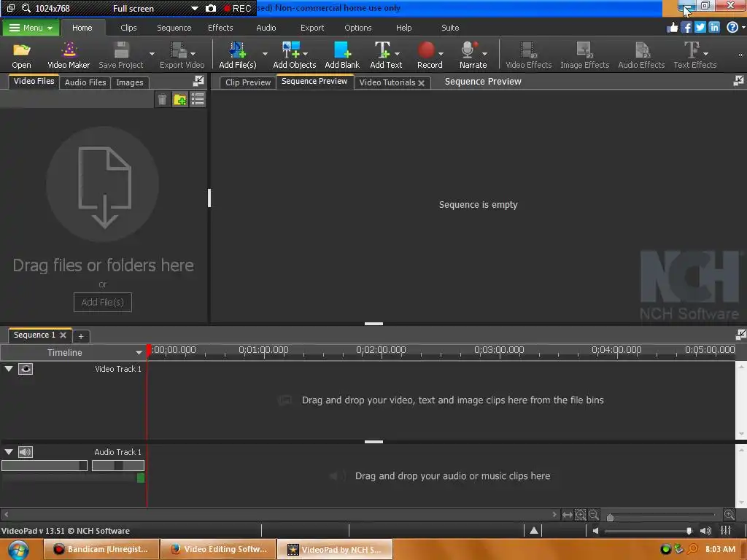Share on Twitter icon
This screenshot has width=747, height=560.
(x=700, y=28)
